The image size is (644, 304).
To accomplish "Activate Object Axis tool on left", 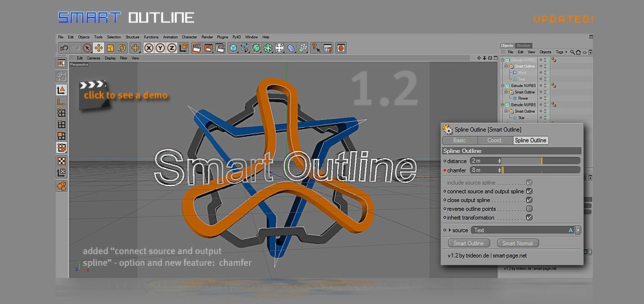I will click(61, 102).
